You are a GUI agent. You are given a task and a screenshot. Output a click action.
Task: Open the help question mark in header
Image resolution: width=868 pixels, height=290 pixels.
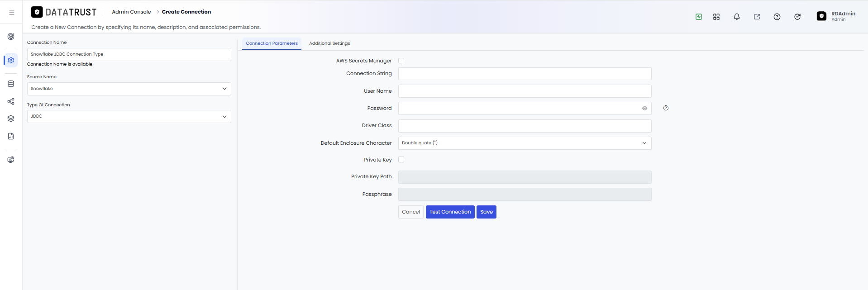[x=777, y=17]
